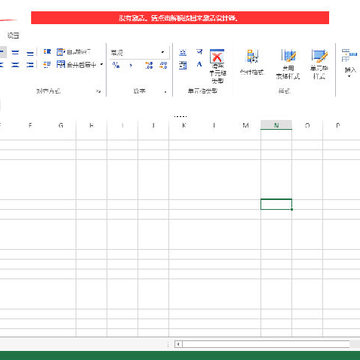Viewport: 360px width, 360px height.
Task: Select column P header
Action: (338, 125)
